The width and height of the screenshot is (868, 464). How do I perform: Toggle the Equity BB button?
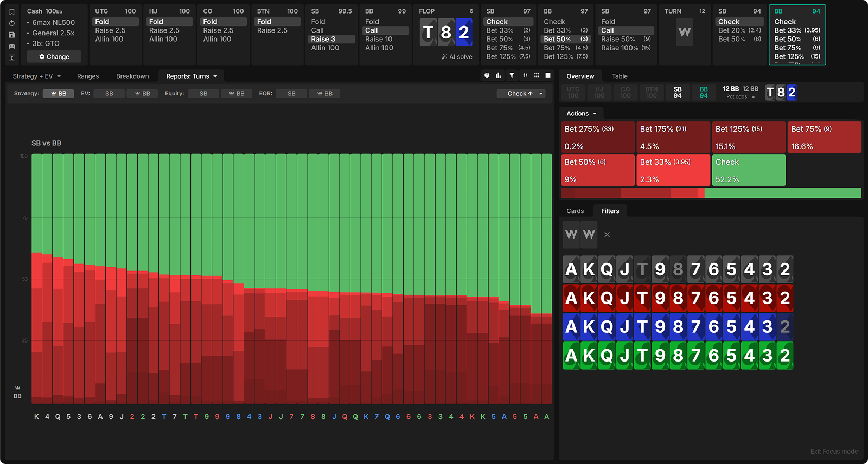tap(236, 94)
